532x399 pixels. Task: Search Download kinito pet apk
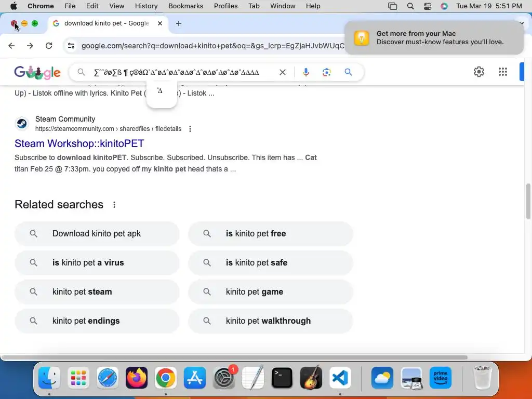coord(97,233)
